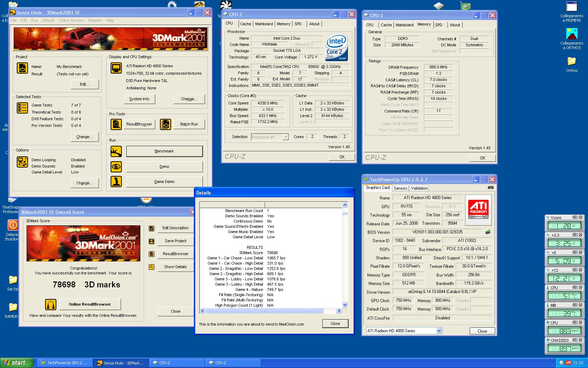Click Change... under Selected Tests
Image resolution: width=588 pixels, height=368 pixels.
point(84,137)
